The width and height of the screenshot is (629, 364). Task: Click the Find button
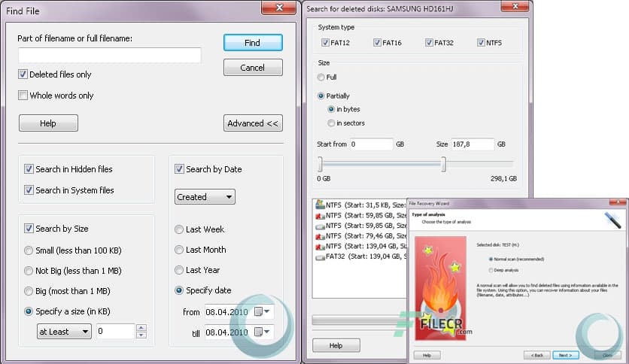[253, 43]
